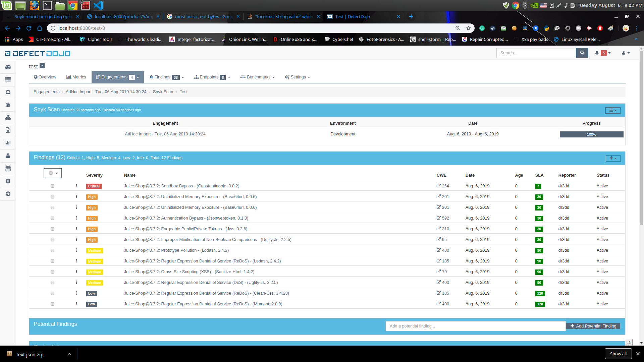Open the sitemap icon in the left sidebar
This screenshot has width=644, height=362.
click(x=8, y=117)
